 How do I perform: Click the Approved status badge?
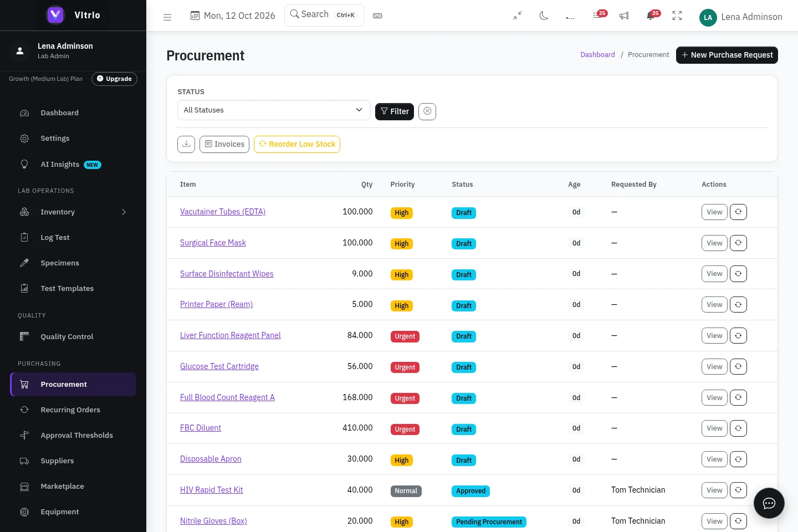pos(470,491)
